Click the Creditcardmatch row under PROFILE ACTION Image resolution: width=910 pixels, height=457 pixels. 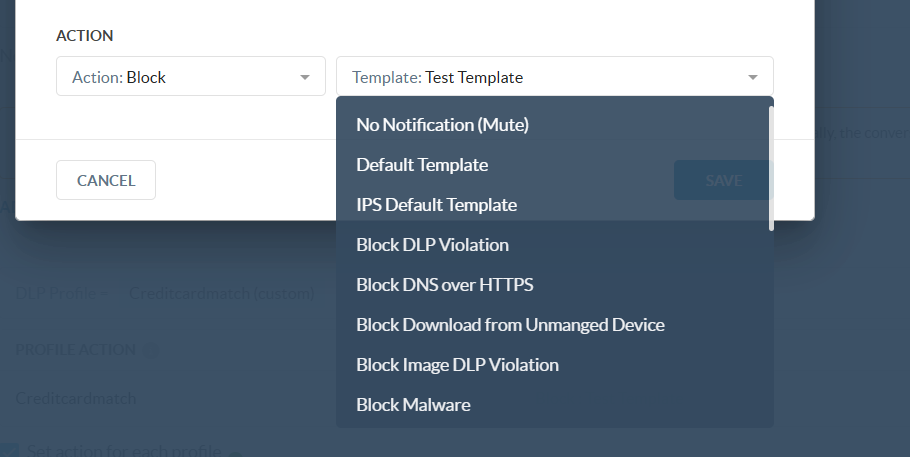tap(76, 398)
